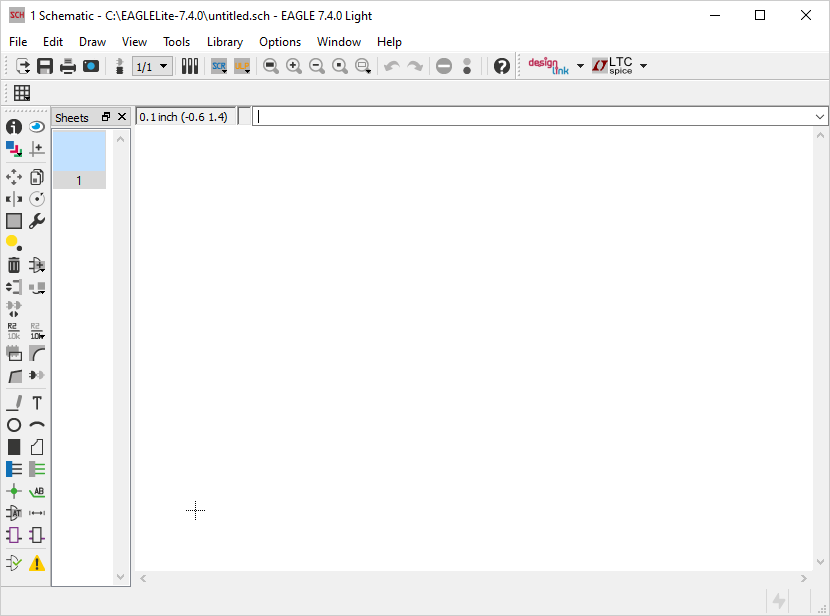Click the Help question mark button
The width and height of the screenshot is (830, 616).
(x=502, y=66)
